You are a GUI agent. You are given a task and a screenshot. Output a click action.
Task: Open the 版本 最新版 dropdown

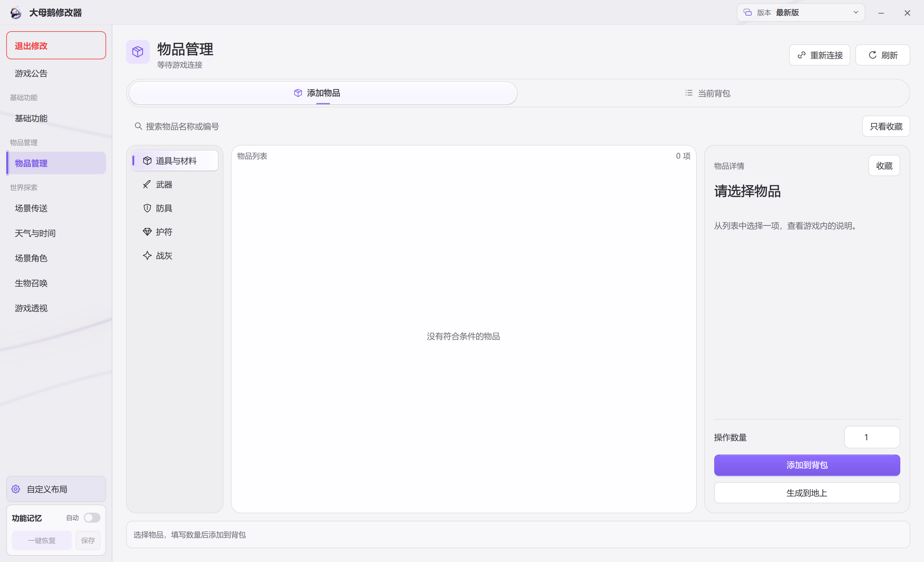click(801, 12)
